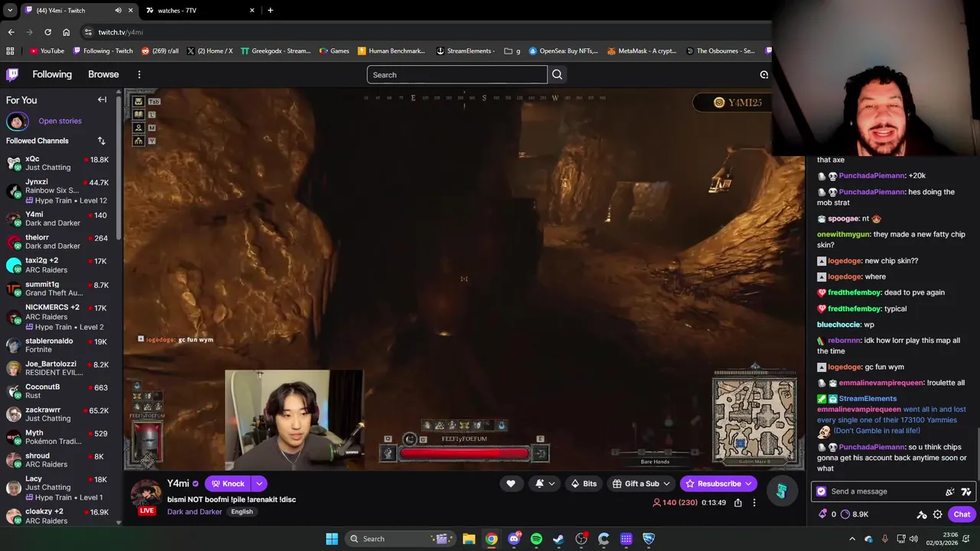Toggle the taskbar microphone indicator
Viewport: 980px width, 551px height.
click(x=885, y=539)
